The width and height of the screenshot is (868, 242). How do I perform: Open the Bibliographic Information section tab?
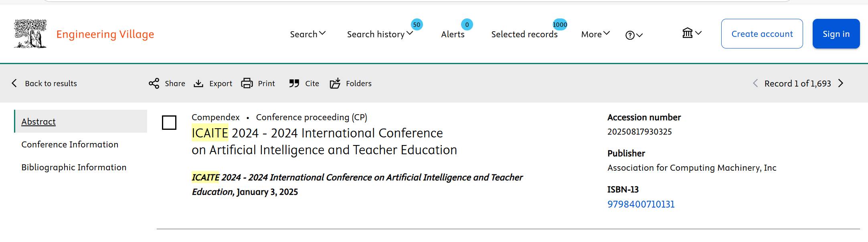(x=74, y=167)
